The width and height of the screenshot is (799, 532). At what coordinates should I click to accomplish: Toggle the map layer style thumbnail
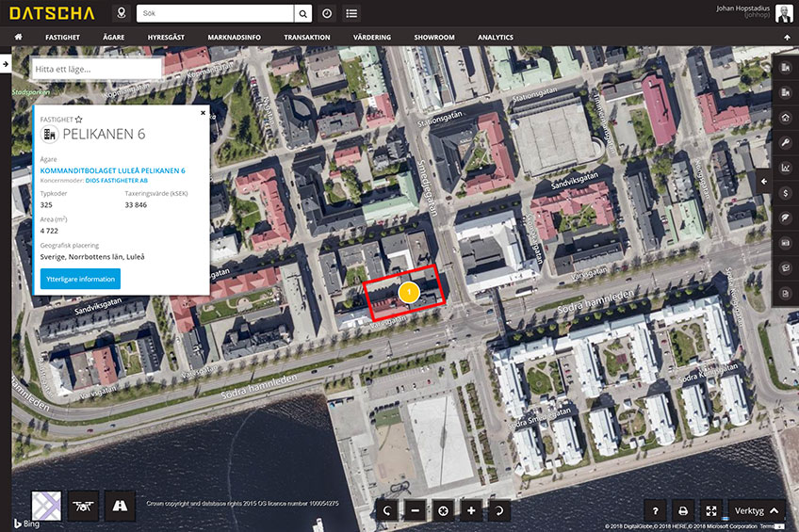click(46, 506)
